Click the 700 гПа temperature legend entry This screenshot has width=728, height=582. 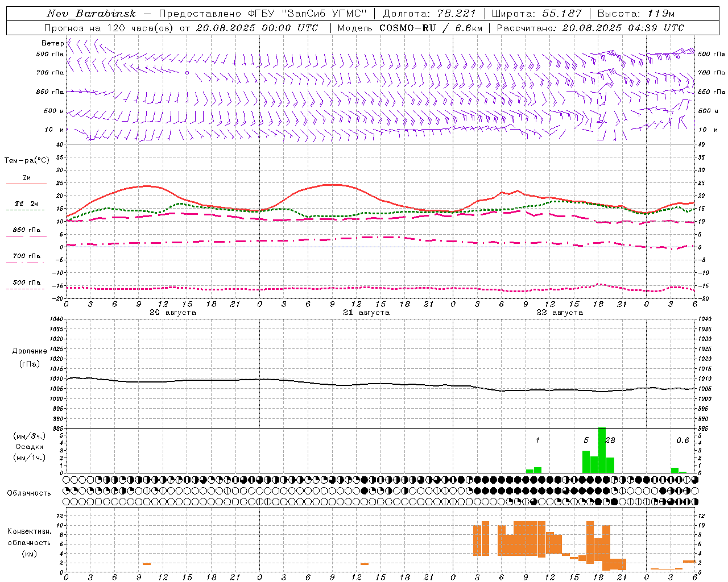(x=27, y=256)
